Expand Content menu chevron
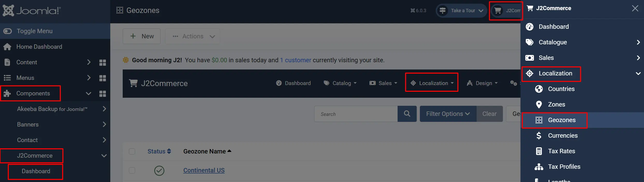 [x=89, y=62]
